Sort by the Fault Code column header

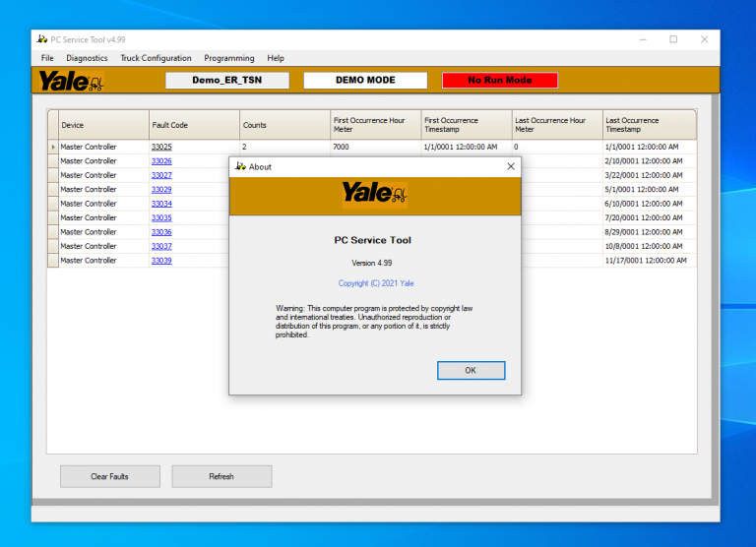click(194, 125)
